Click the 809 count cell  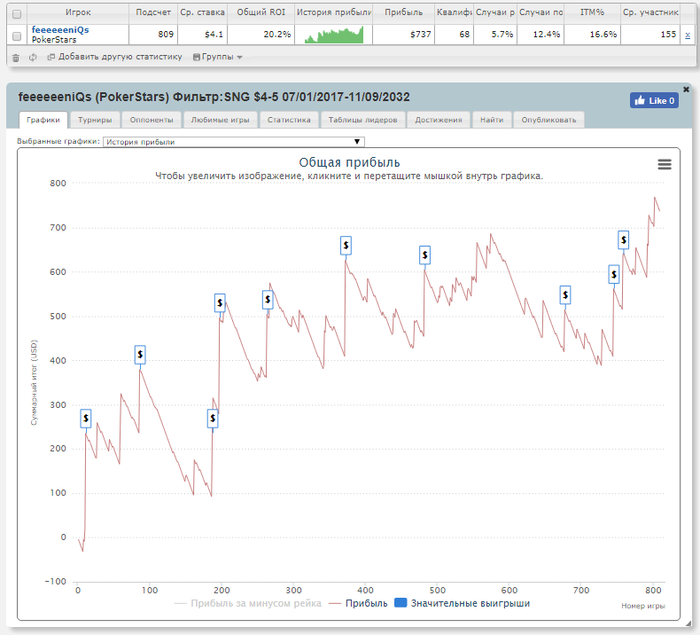click(x=153, y=34)
